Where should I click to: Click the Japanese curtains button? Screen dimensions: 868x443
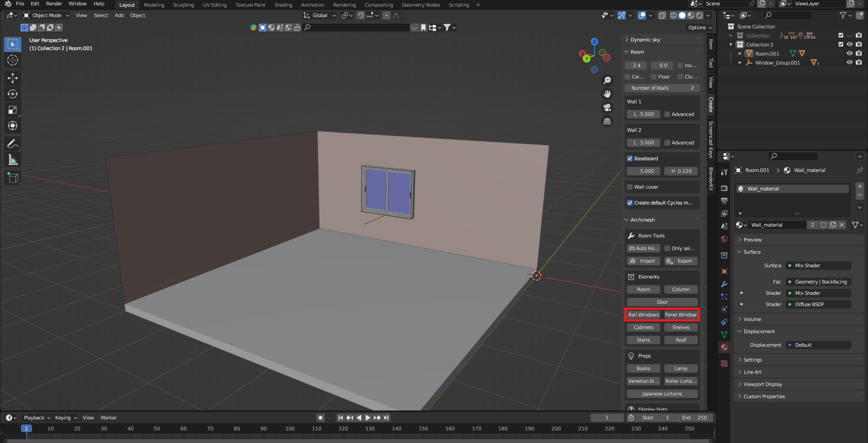coord(662,394)
